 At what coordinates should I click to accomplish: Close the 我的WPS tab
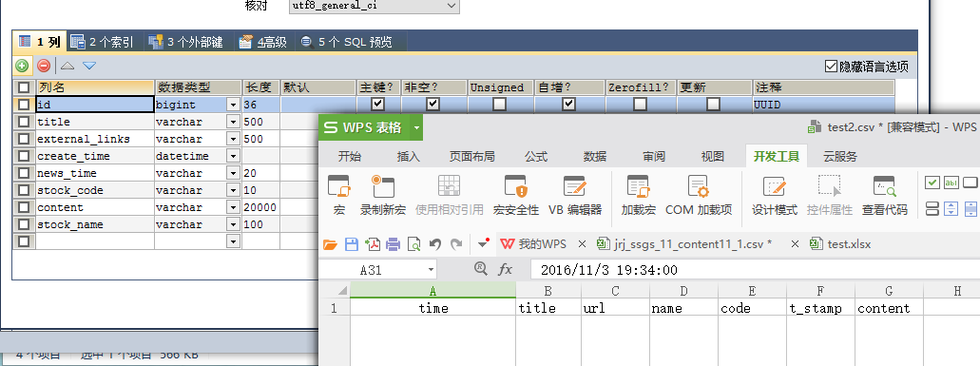coord(581,243)
